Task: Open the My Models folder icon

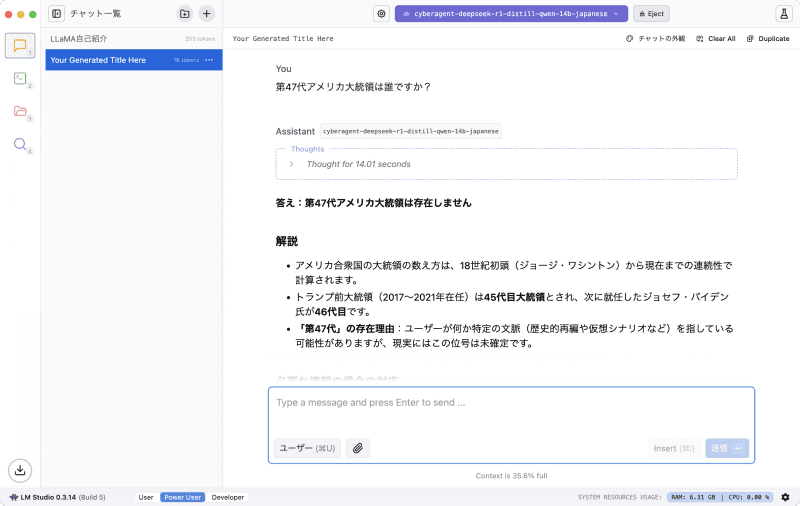Action: pyautogui.click(x=20, y=111)
